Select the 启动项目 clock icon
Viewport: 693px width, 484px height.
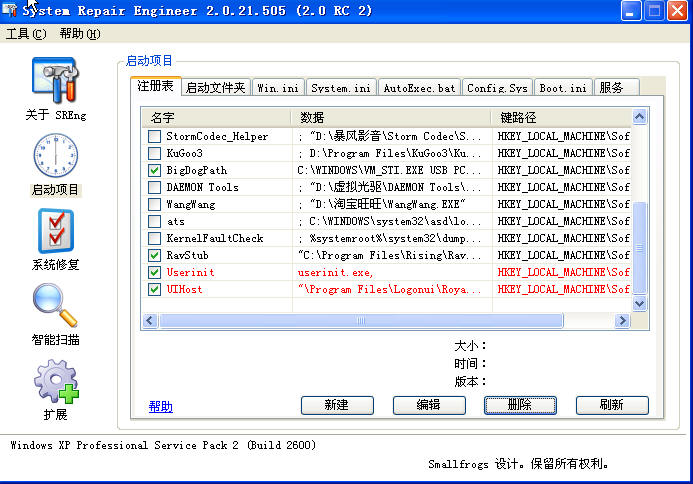click(55, 155)
